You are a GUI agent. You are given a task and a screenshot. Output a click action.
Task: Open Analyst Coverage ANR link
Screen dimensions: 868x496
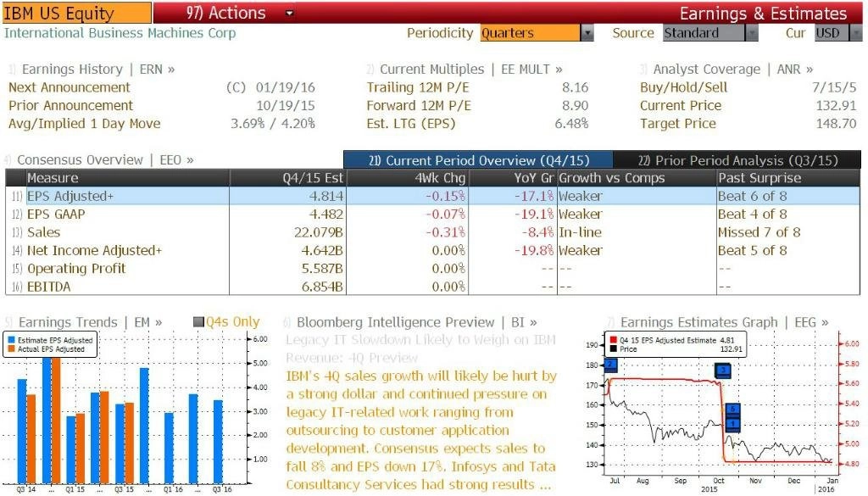click(733, 70)
